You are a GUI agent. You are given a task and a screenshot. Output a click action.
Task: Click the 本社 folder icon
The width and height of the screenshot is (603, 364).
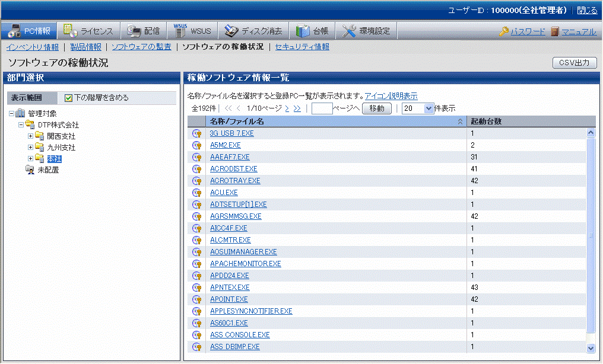tap(40, 159)
